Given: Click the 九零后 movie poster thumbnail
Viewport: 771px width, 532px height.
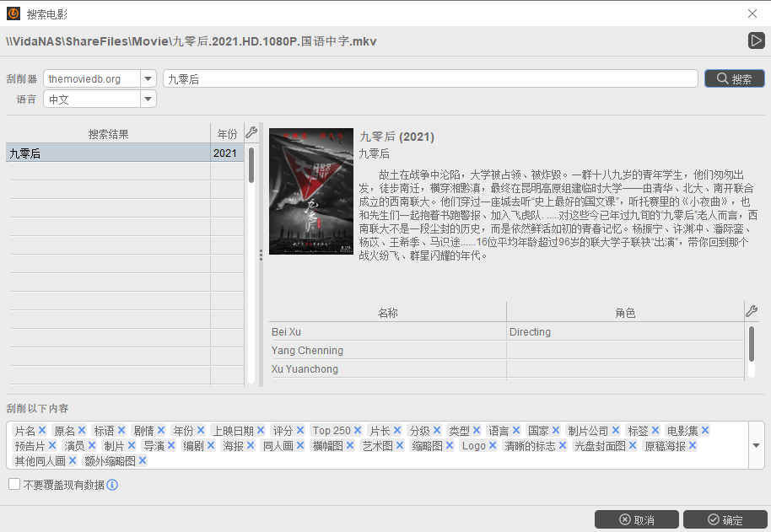Looking at the screenshot, I should [x=310, y=191].
